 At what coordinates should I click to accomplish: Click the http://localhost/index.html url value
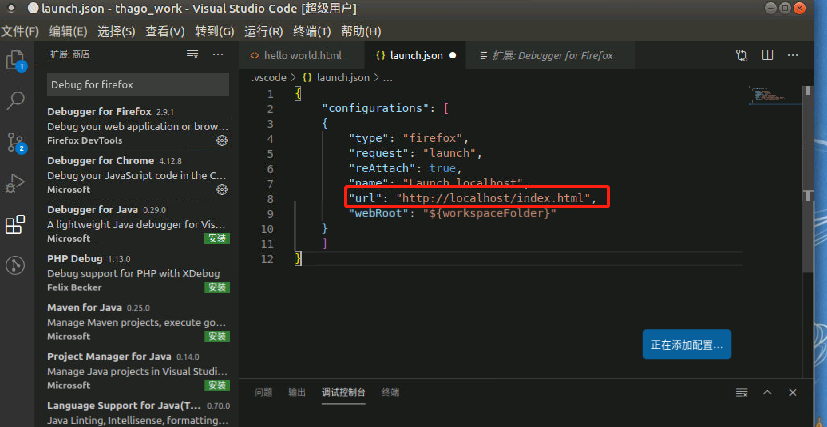494,199
